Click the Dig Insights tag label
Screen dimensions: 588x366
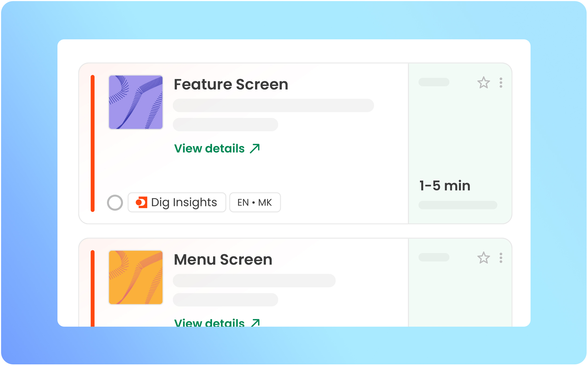click(x=184, y=202)
